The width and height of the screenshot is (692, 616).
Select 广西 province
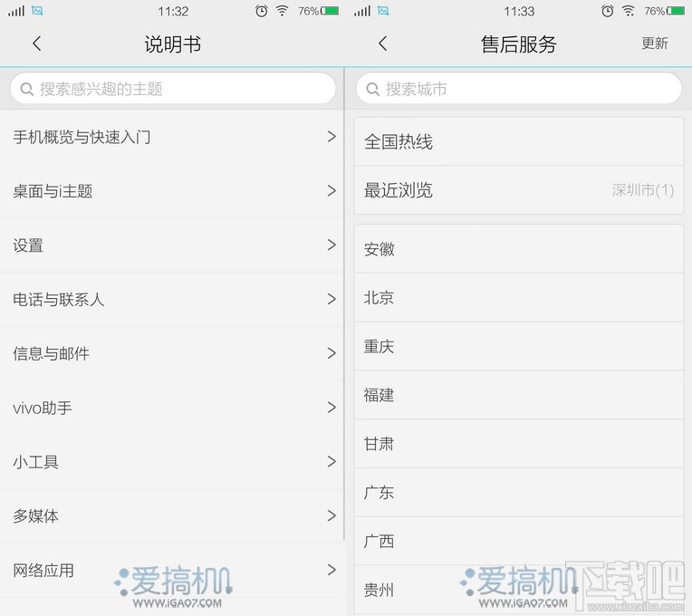[x=519, y=541]
